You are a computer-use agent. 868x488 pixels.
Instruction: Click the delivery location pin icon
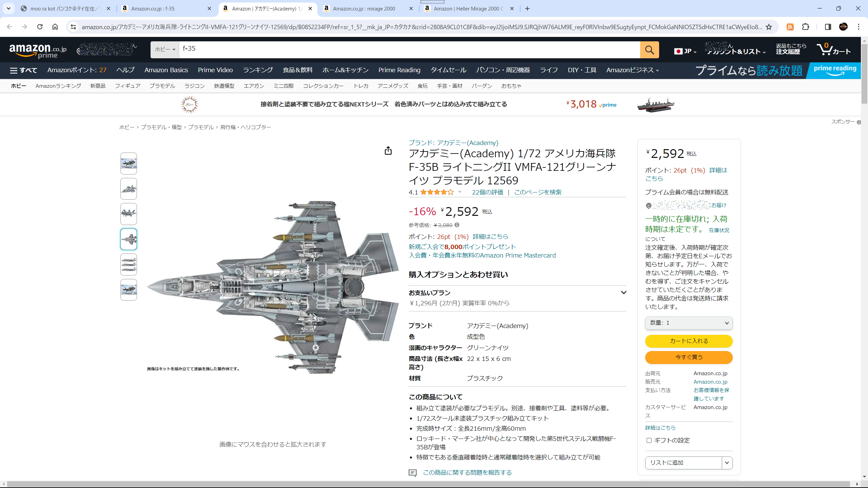(x=648, y=206)
